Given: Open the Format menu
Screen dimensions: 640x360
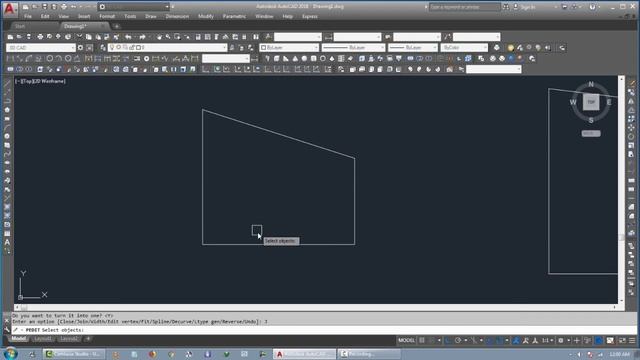Looking at the screenshot, I should point(107,16).
